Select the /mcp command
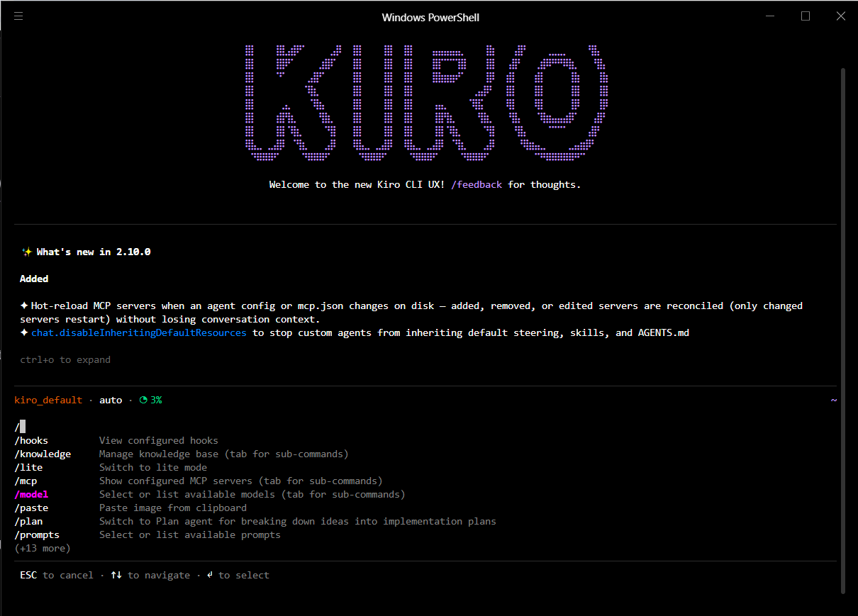 [x=26, y=481]
